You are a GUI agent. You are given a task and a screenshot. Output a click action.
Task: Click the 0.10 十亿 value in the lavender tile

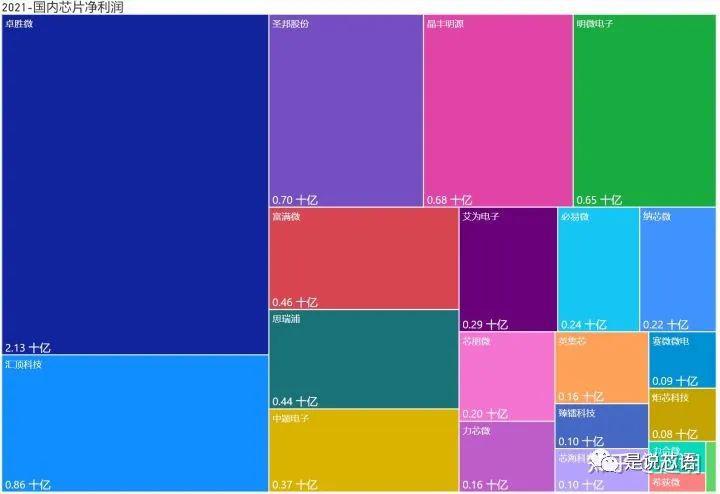[581, 484]
